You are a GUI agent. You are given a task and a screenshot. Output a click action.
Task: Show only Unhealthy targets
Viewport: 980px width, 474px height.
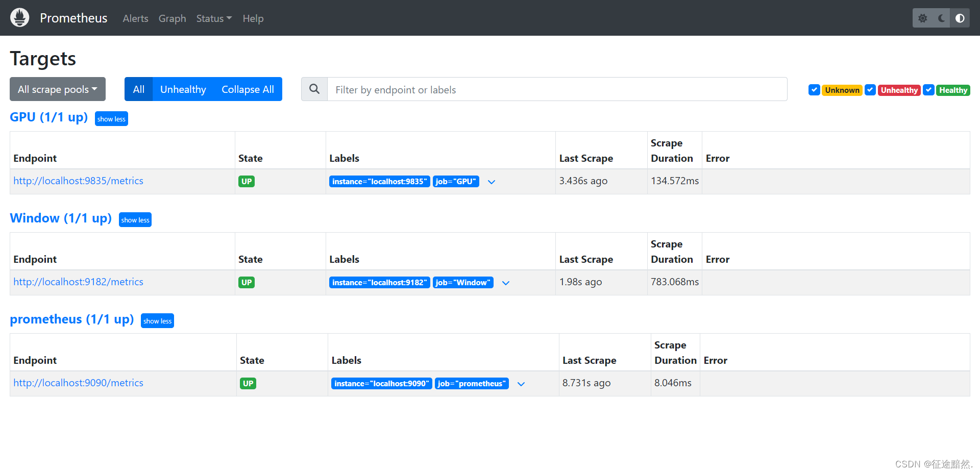click(183, 89)
